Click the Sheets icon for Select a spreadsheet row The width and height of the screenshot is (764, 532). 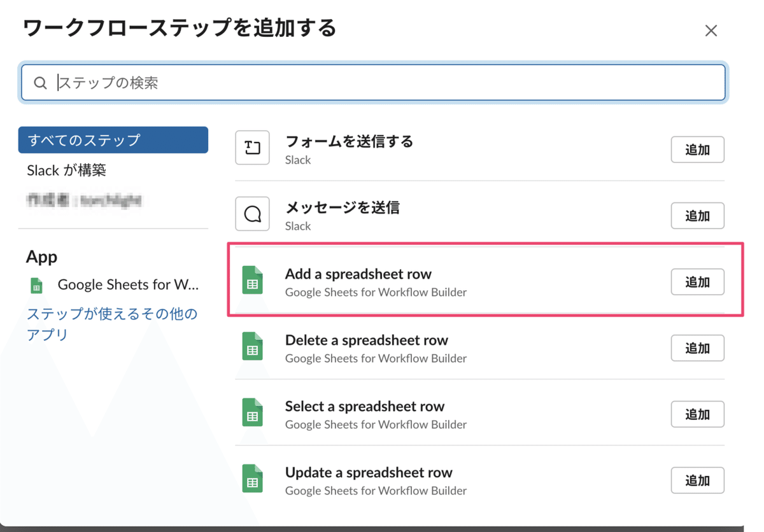point(252,413)
